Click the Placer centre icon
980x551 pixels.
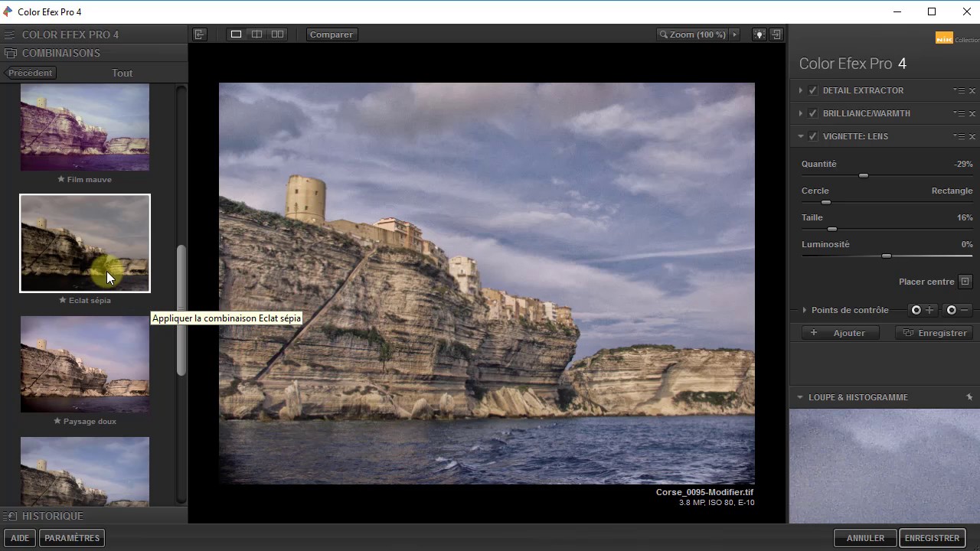point(965,282)
